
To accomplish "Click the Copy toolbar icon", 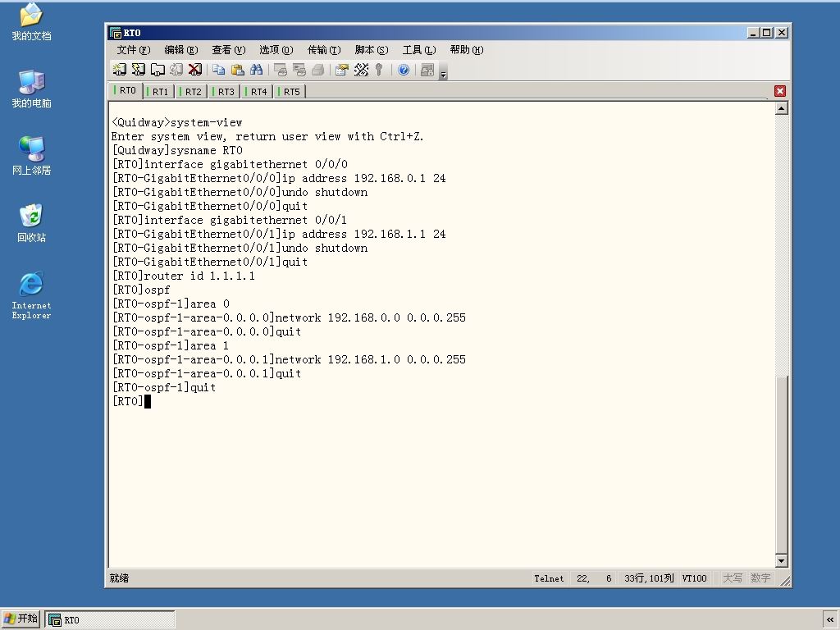I will 218,70.
